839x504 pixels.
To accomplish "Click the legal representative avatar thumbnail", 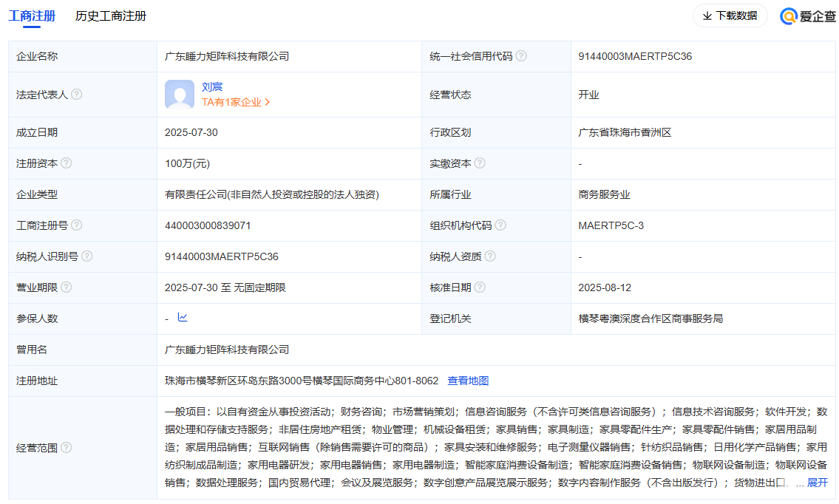I will 180,95.
